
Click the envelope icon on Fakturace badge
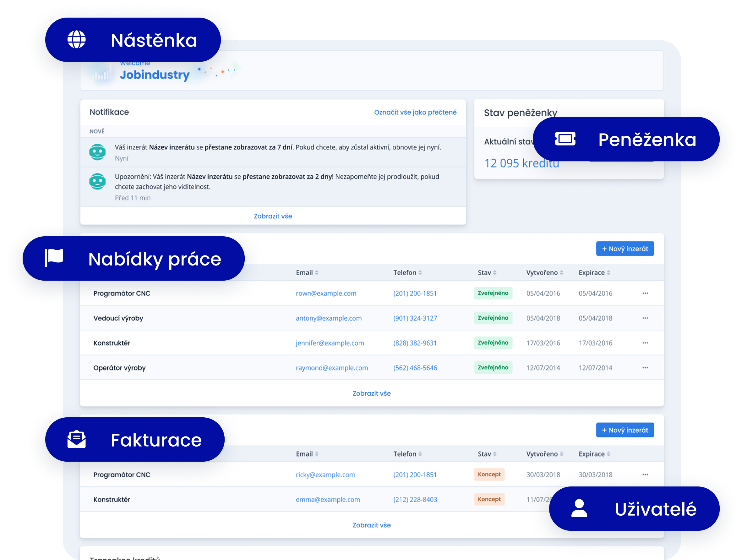click(76, 439)
